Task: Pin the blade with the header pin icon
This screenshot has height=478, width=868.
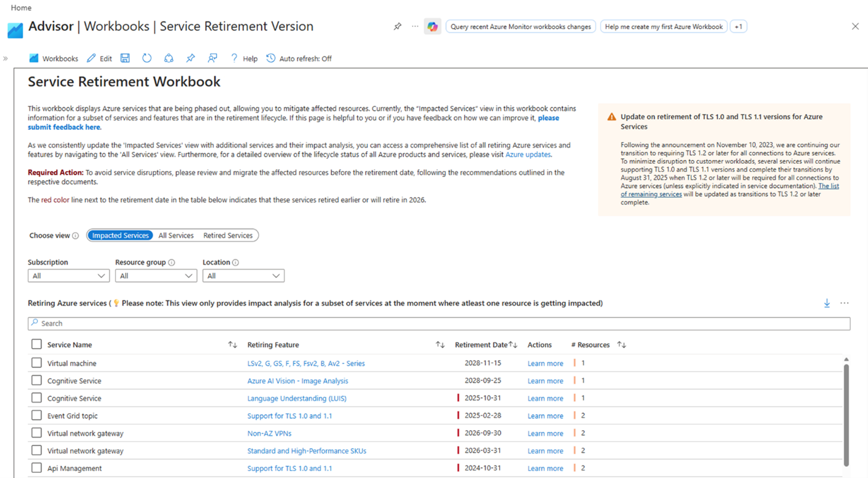Action: coord(397,26)
